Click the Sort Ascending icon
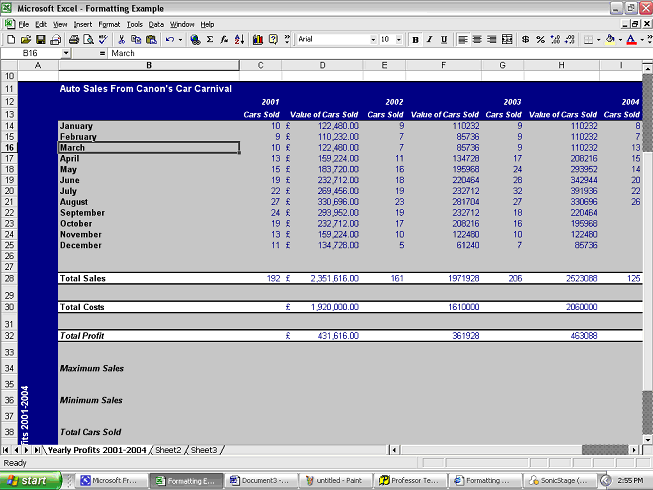This screenshot has width=653, height=490. click(239, 39)
